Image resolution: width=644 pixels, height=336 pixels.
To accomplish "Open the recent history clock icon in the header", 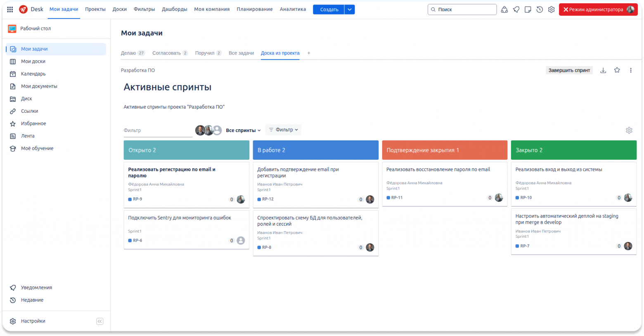I will (x=540, y=9).
